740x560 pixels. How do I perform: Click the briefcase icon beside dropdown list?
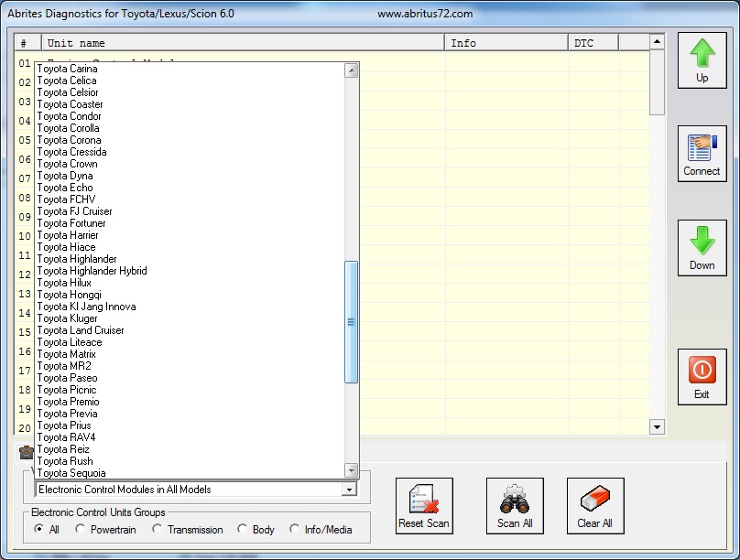pyautogui.click(x=26, y=453)
